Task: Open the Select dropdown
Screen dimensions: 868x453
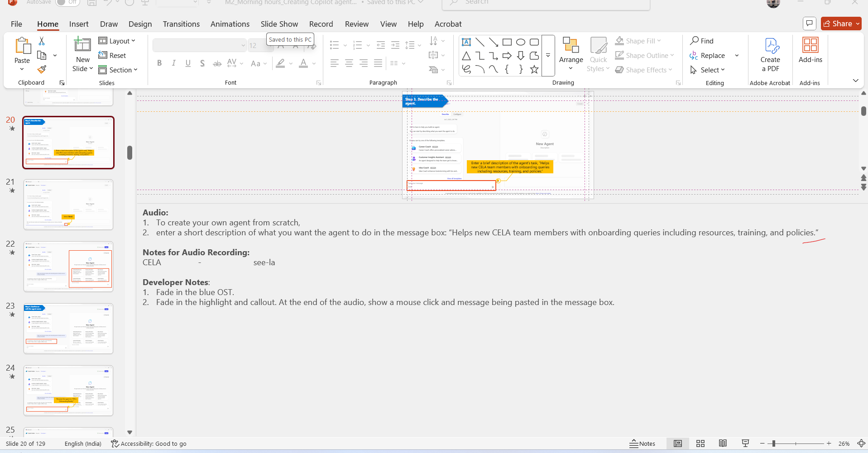Action: click(x=707, y=70)
